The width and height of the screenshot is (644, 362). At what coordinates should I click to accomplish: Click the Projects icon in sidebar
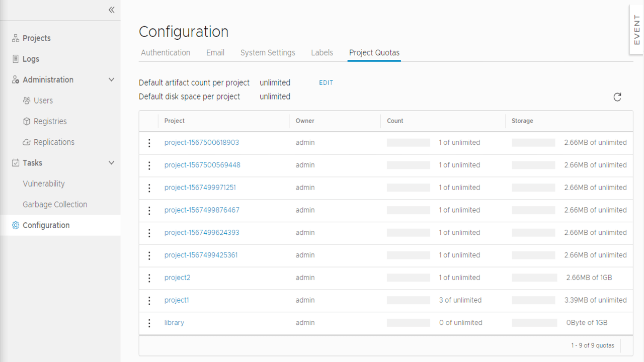point(16,38)
